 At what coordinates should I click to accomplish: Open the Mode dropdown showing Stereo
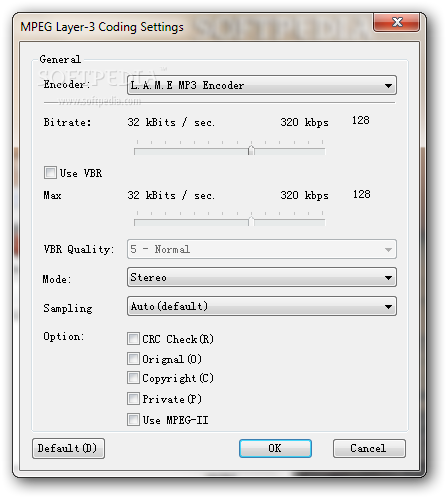pos(262,277)
